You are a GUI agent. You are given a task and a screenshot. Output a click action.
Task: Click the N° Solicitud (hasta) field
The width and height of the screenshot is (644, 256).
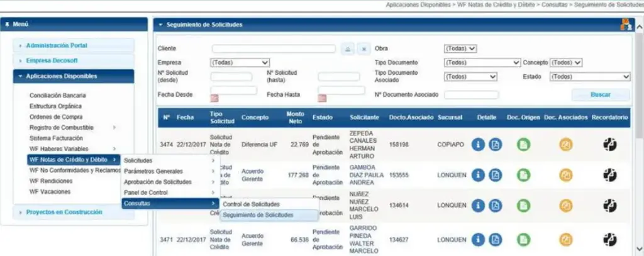point(339,77)
